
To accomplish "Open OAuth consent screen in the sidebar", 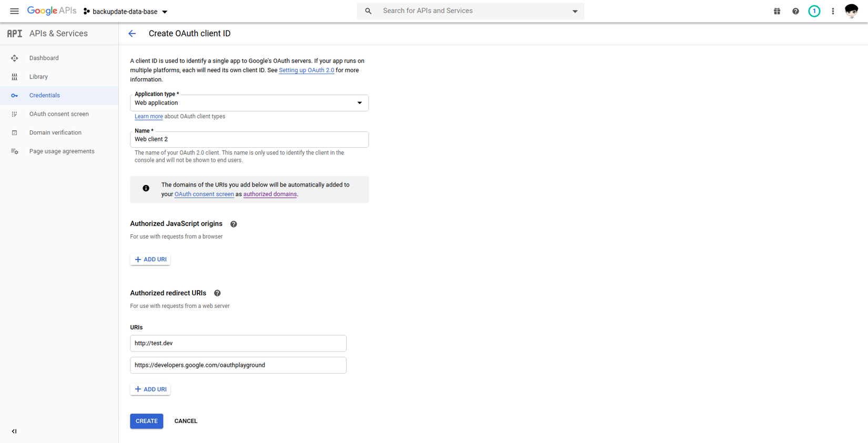I will (59, 114).
